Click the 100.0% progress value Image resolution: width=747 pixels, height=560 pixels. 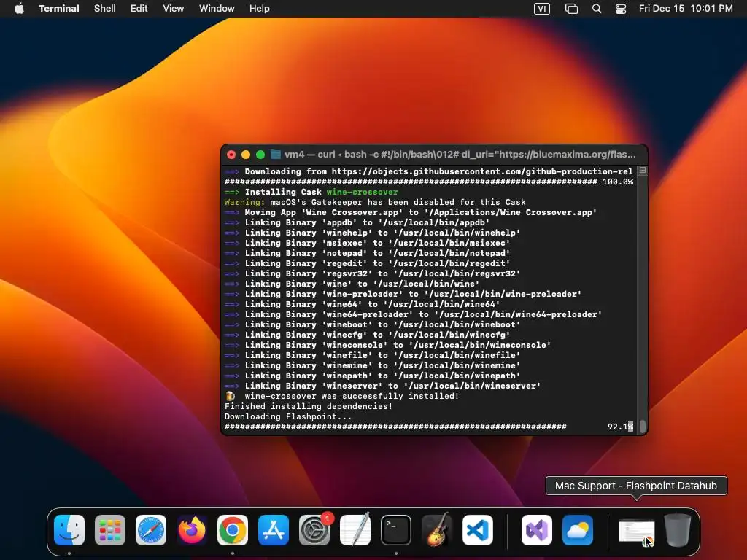point(618,182)
